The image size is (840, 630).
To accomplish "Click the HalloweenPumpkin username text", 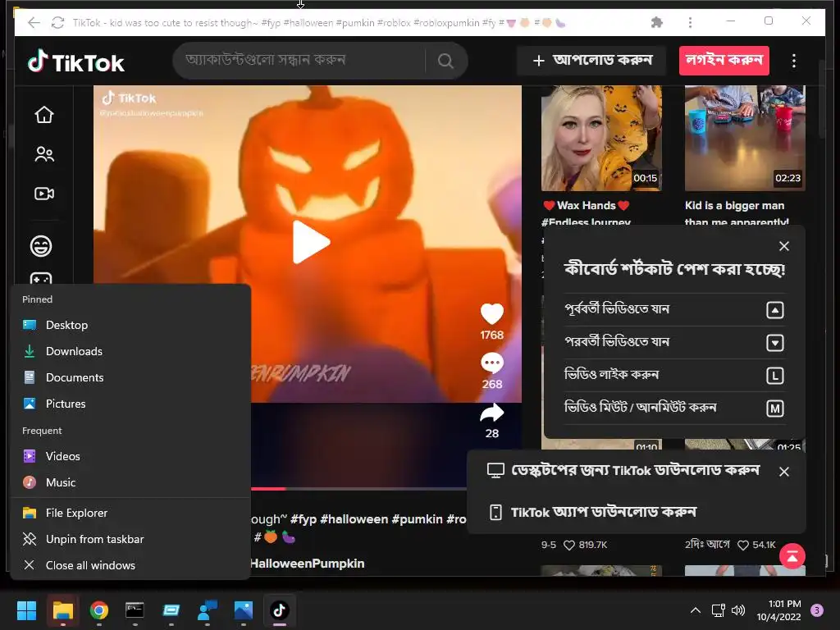I will point(308,564).
